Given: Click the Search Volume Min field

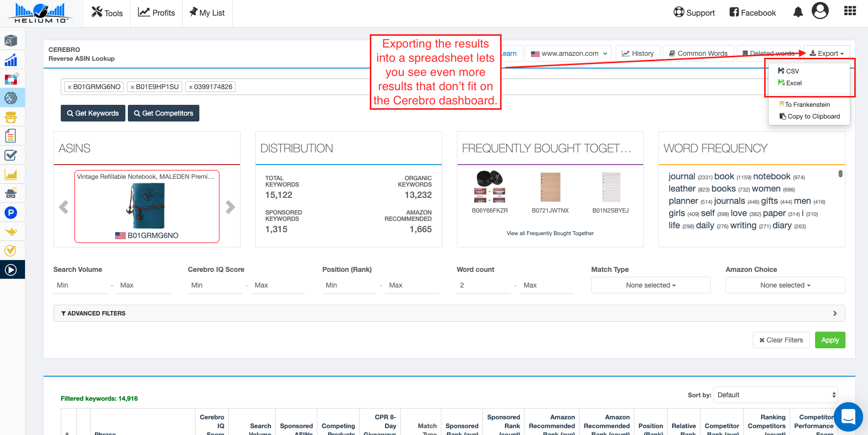Looking at the screenshot, I should pos(80,285).
